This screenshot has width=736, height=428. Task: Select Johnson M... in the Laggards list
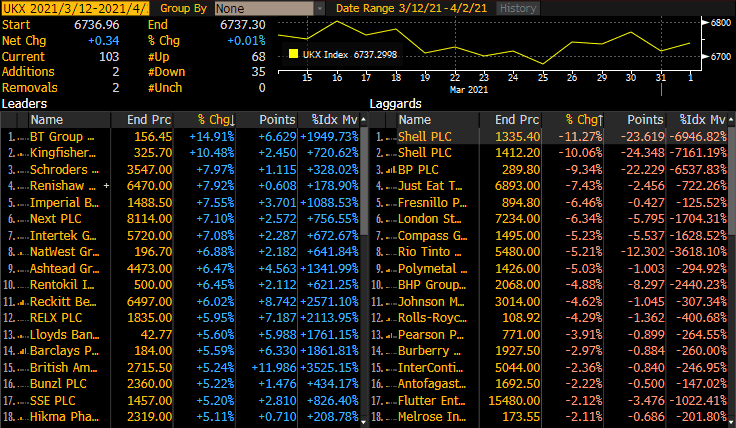point(548,301)
